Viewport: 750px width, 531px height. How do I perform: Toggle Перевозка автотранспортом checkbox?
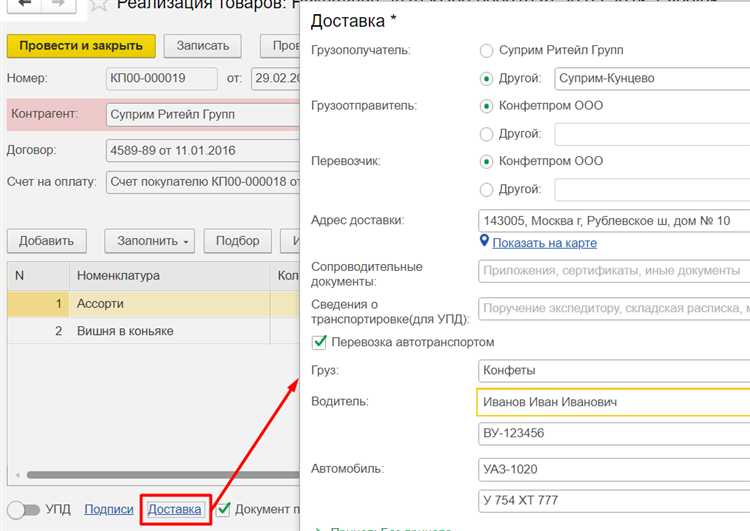pyautogui.click(x=319, y=342)
